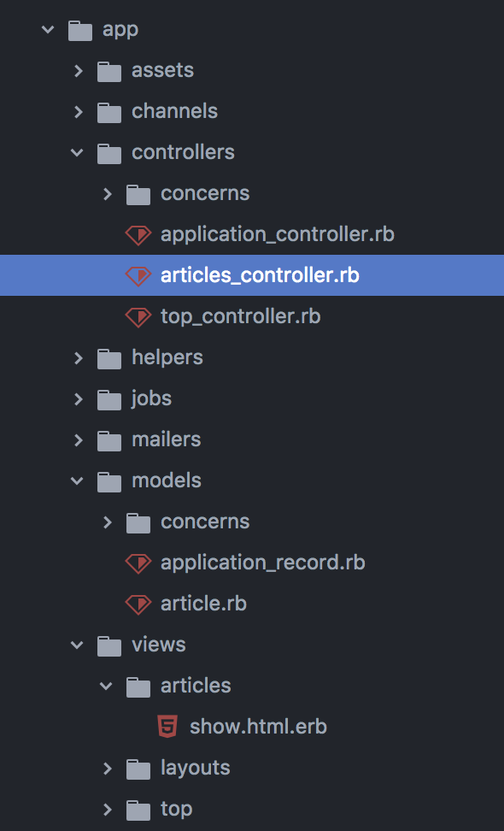
Task: Expand the helpers folder
Action: [78, 357]
